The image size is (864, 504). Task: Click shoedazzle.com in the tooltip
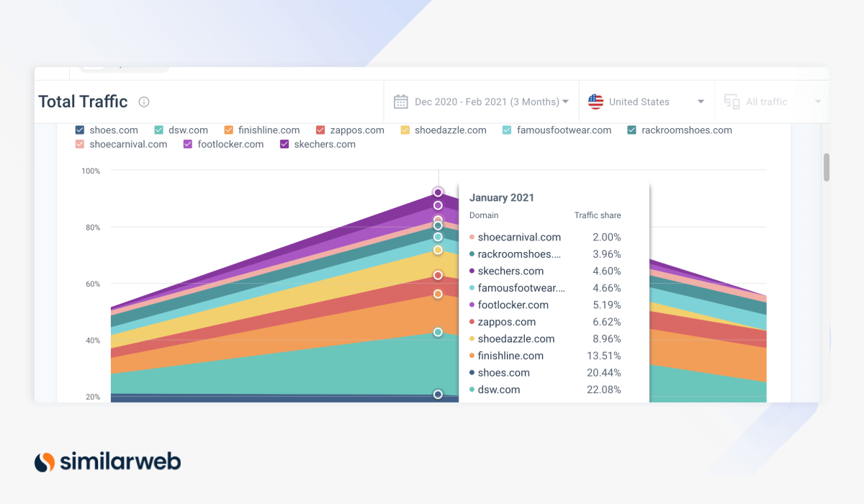coord(516,338)
